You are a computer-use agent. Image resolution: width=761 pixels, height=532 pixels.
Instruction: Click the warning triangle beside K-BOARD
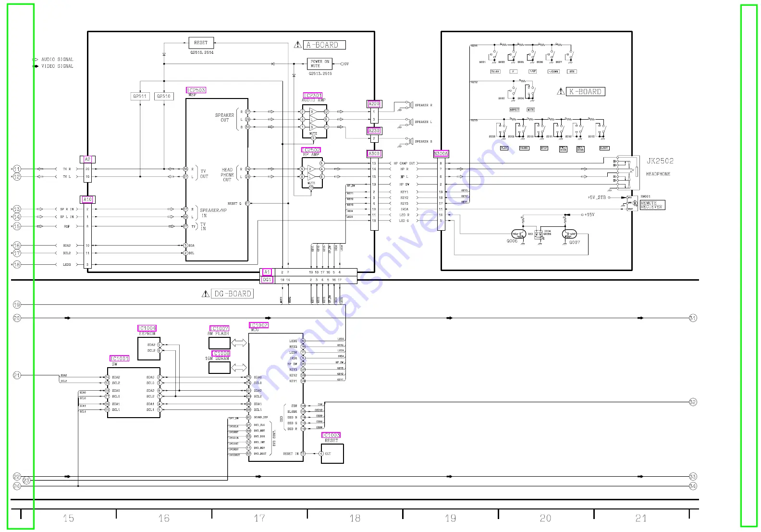click(561, 91)
